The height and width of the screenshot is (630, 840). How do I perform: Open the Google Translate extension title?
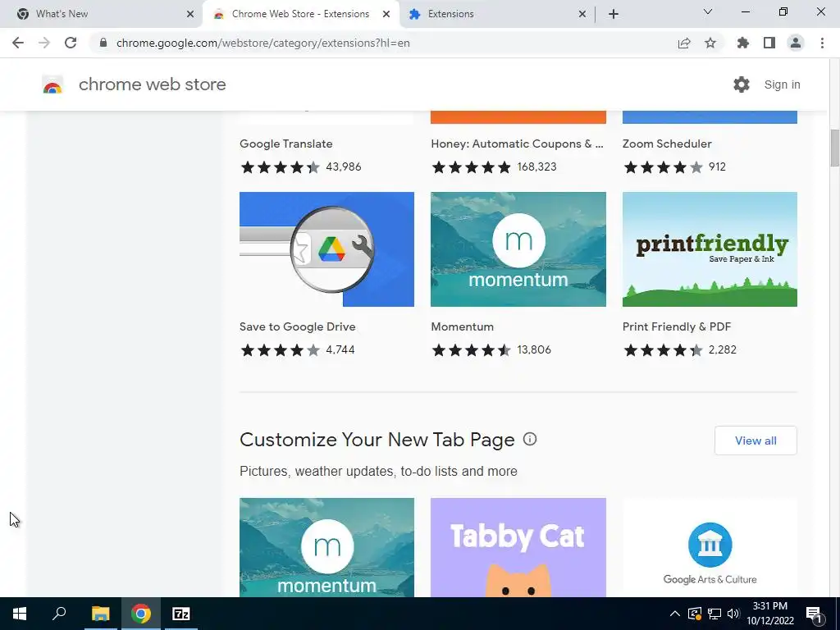tap(286, 144)
